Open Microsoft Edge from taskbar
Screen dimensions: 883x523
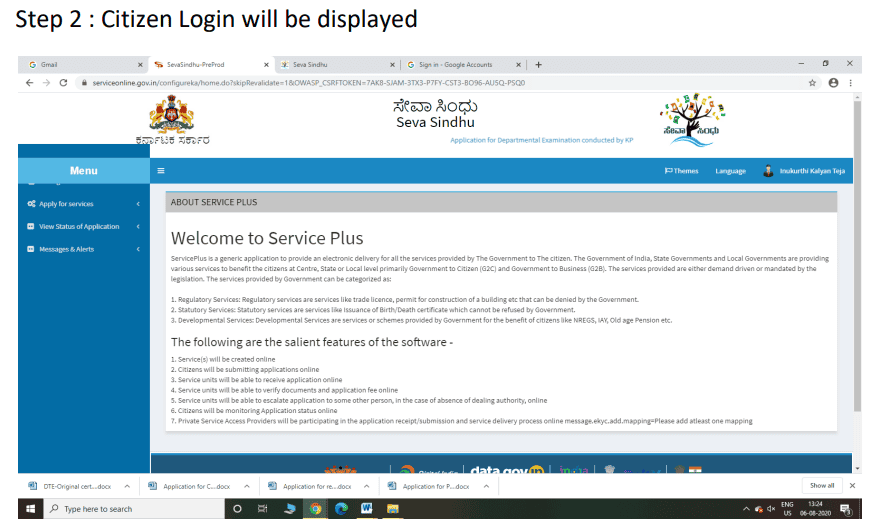341,509
